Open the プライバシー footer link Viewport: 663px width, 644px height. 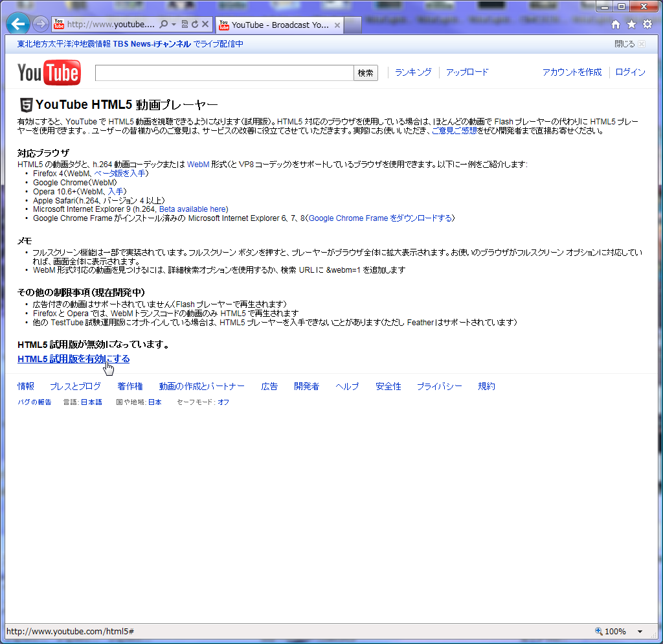[x=440, y=386]
